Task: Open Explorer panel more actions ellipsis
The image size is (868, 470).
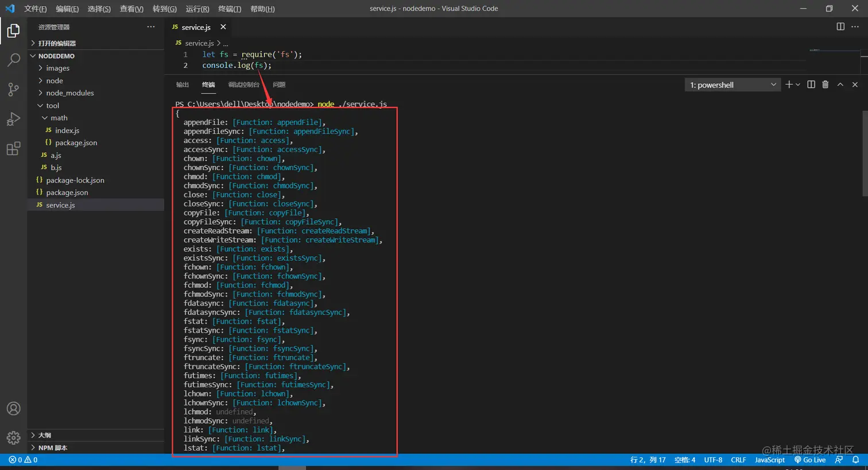Action: tap(151, 27)
